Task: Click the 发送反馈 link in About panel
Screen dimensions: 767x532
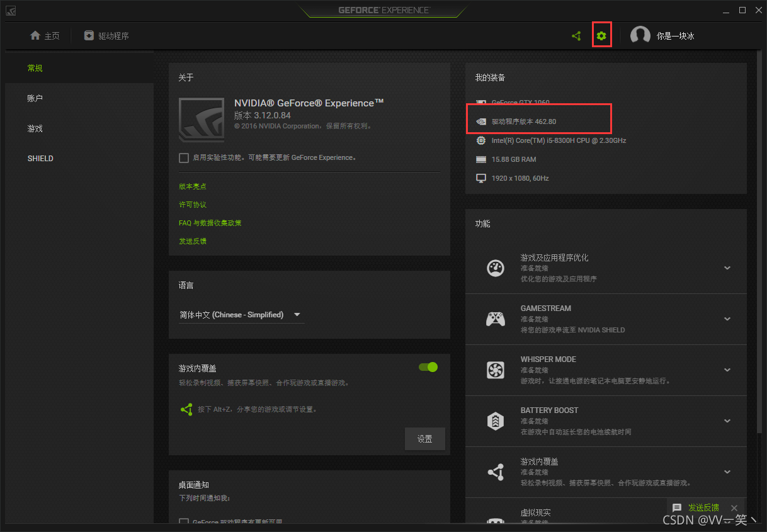Action: pyautogui.click(x=193, y=241)
